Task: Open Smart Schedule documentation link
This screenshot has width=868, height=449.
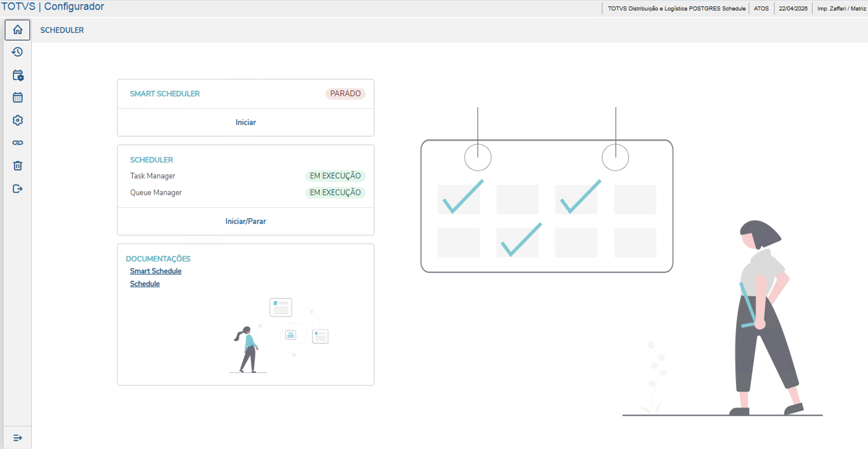Action: 155,271
